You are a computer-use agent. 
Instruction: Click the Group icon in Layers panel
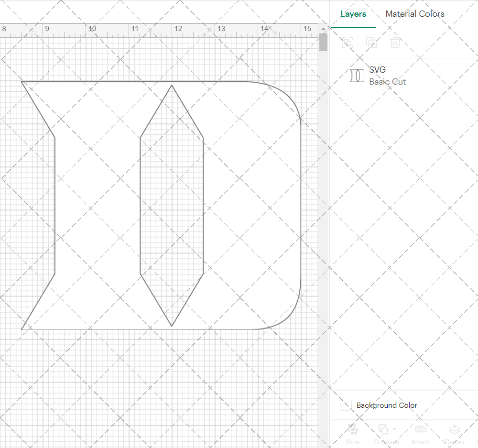point(348,43)
